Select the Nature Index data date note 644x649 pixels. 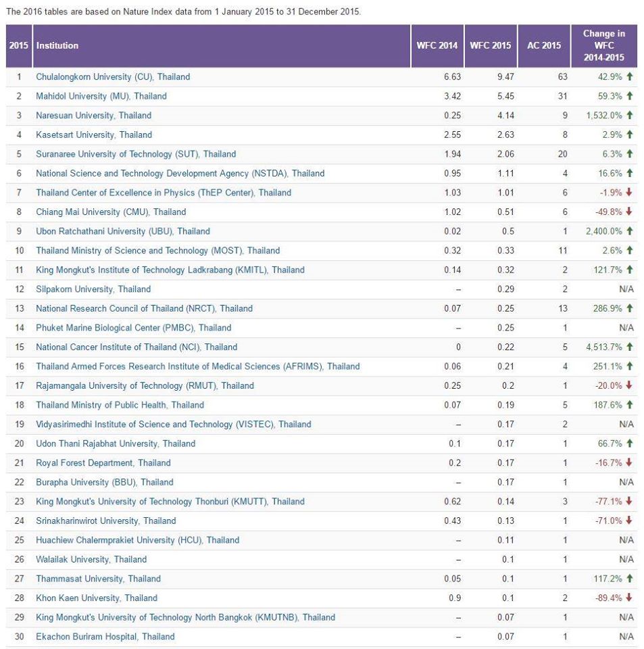click(x=184, y=11)
